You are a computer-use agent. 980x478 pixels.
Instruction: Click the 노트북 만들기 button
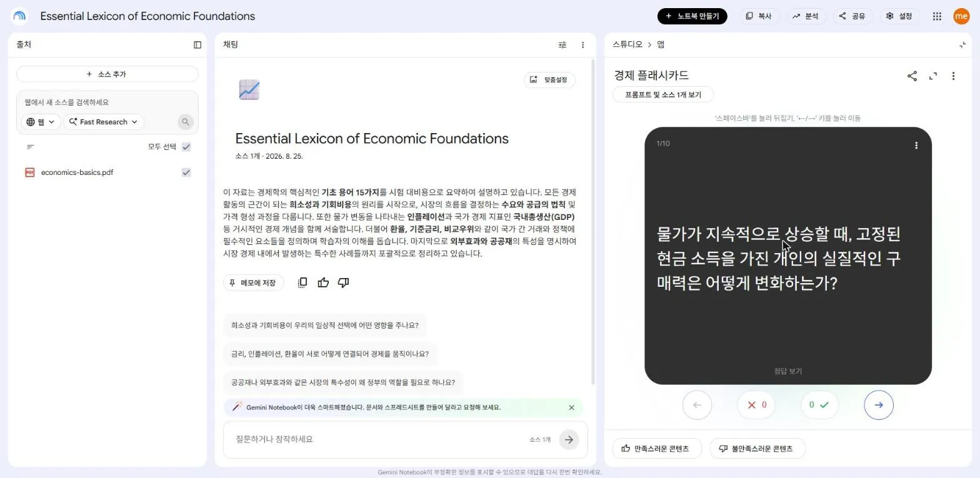pyautogui.click(x=692, y=16)
